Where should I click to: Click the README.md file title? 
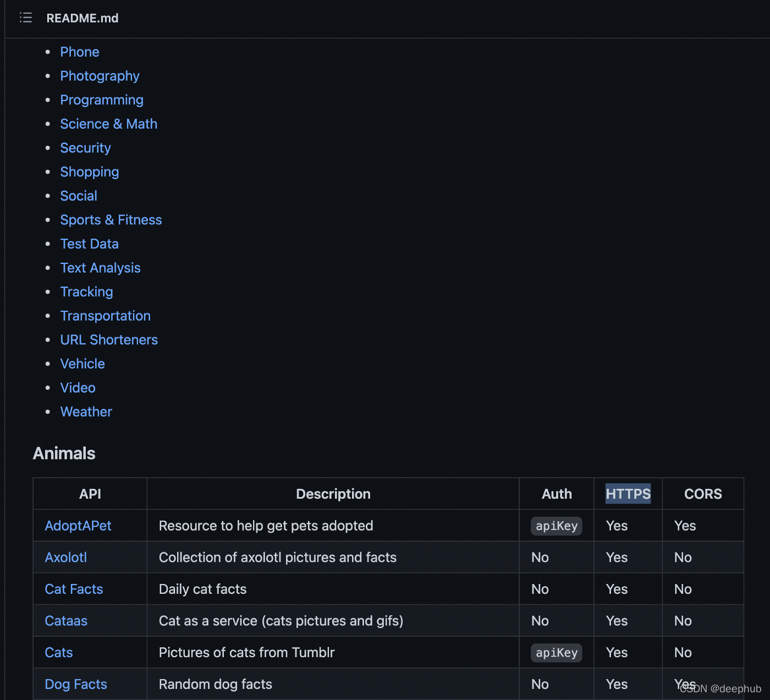[x=82, y=18]
